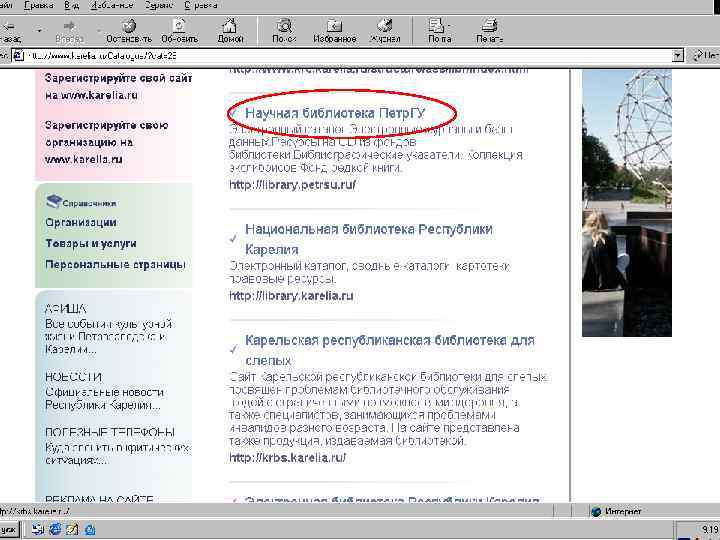Viewport: 720px width, 540px height.
Task: Click the Интернет zone globe icon
Action: click(596, 511)
